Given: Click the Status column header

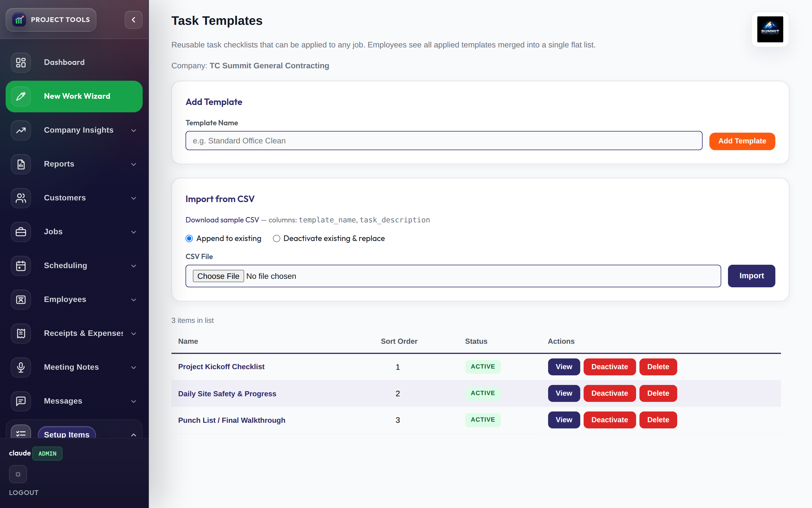Looking at the screenshot, I should tap(476, 341).
